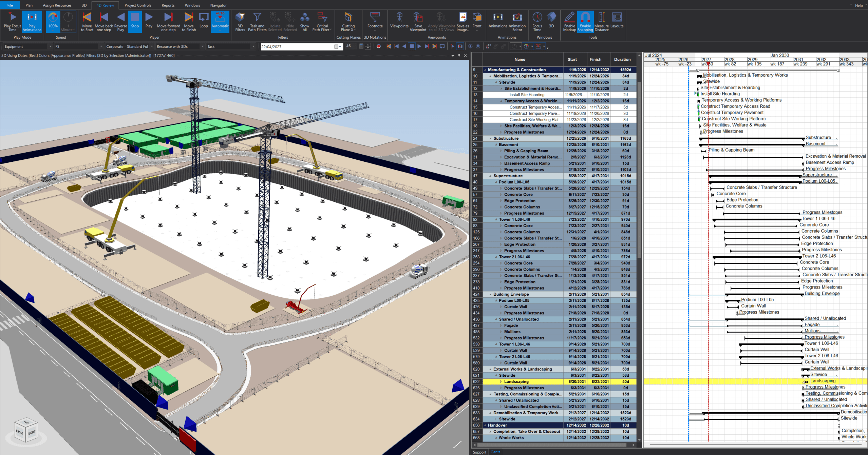Click the Gantt horizontal scrollbar

click(755, 444)
